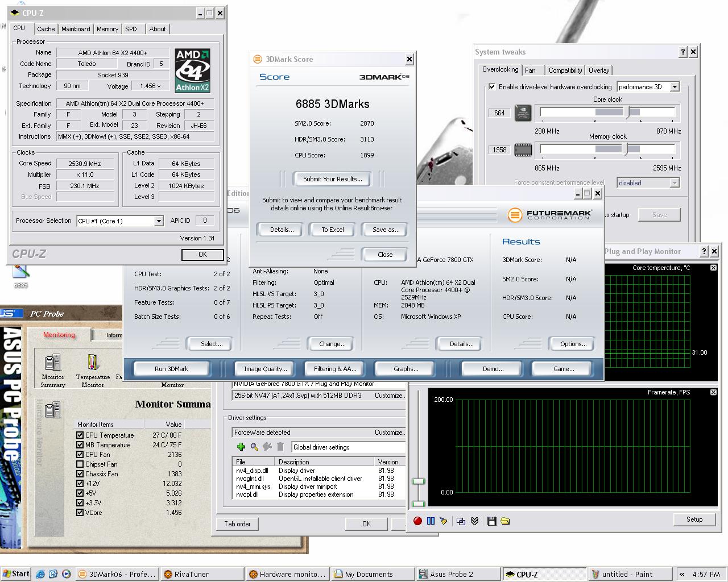Click the broom clear-history icon in the hardware monitor

(x=443, y=521)
